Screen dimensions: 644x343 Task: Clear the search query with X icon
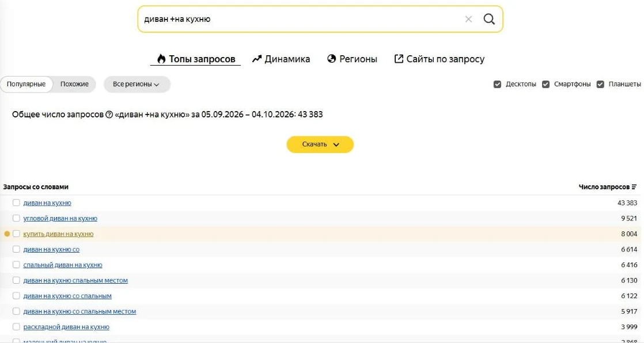coord(468,20)
